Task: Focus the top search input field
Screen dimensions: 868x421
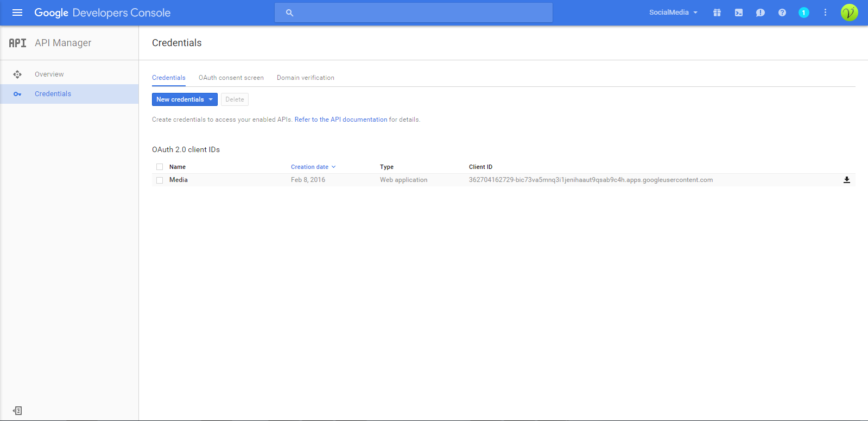Action: click(x=414, y=12)
